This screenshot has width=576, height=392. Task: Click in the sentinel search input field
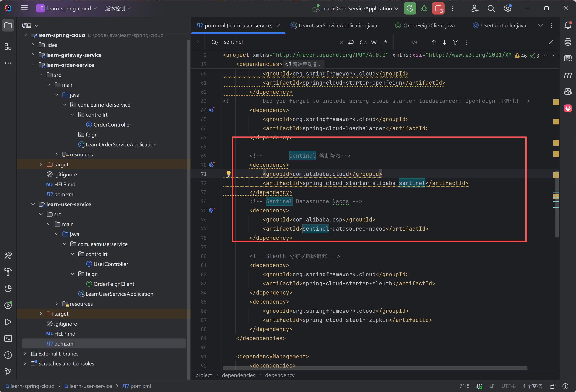pyautogui.click(x=280, y=42)
